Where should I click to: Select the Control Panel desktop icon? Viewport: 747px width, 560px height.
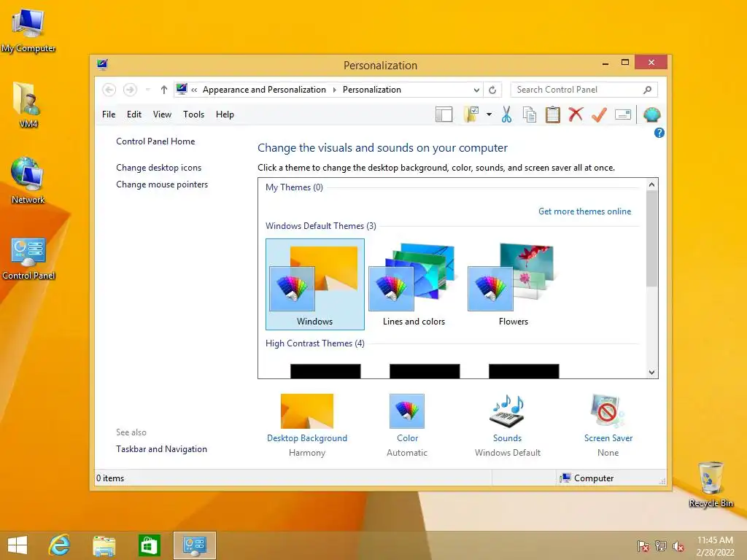click(28, 258)
